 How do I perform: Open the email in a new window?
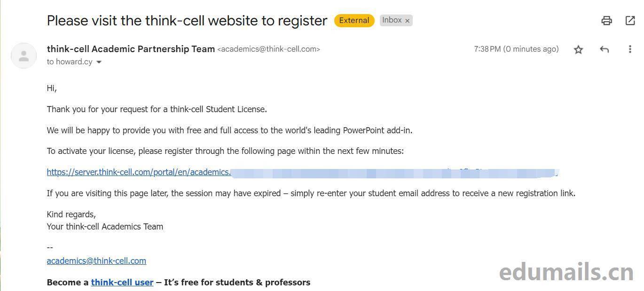point(630,21)
